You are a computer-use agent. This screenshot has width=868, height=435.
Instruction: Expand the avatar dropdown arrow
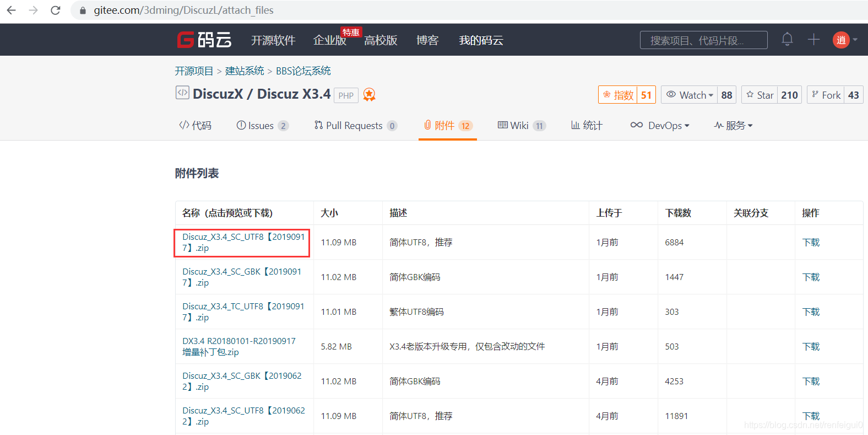pos(855,40)
